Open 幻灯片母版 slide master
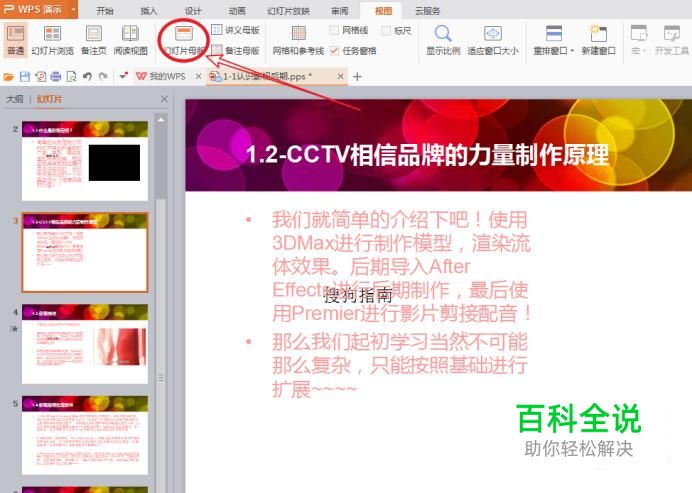This screenshot has height=493, width=692. tap(184, 40)
